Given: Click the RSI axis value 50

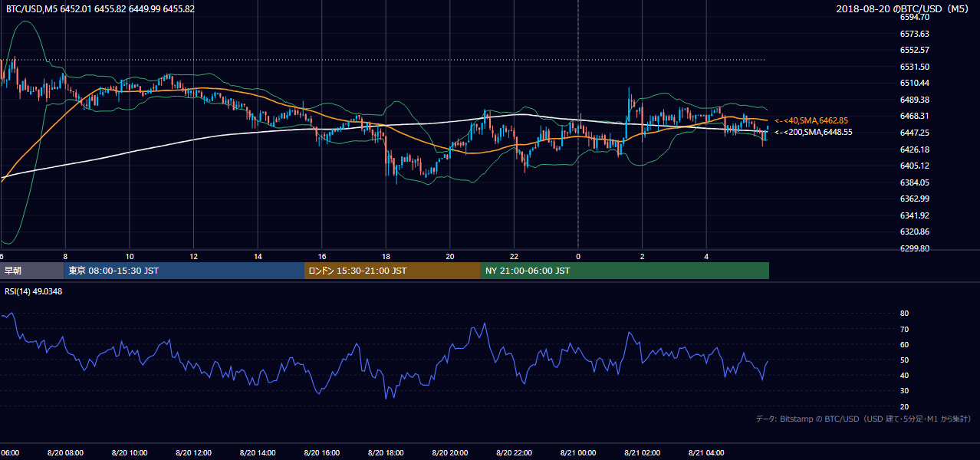Looking at the screenshot, I should pyautogui.click(x=904, y=360).
